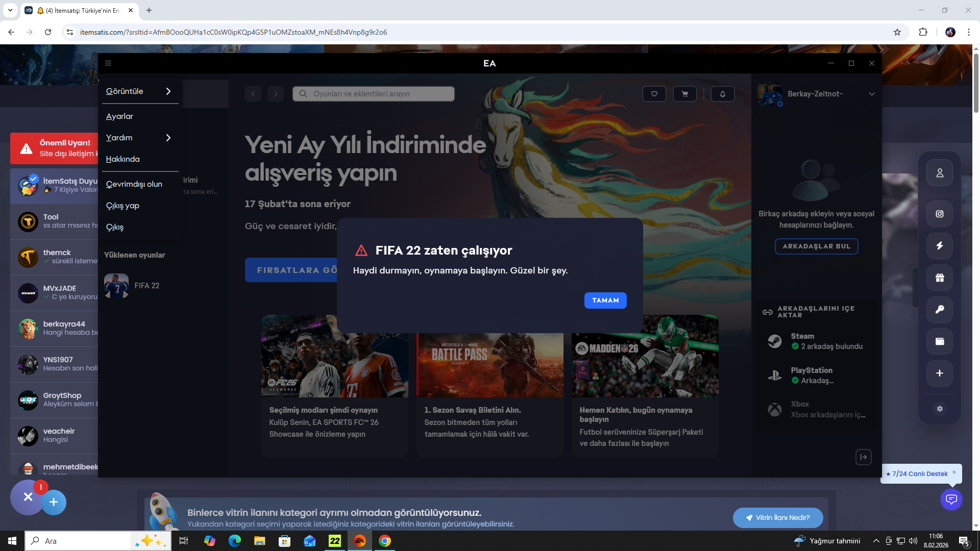The image size is (980, 551).
Task: Open the EA SPORTS FC 26 Showcase card
Action: pyautogui.click(x=335, y=385)
